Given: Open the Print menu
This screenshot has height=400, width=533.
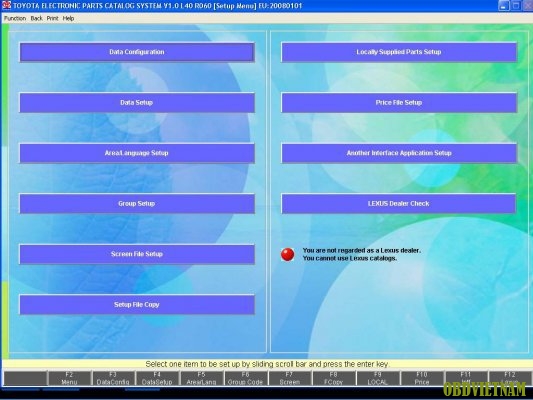Looking at the screenshot, I should point(52,18).
